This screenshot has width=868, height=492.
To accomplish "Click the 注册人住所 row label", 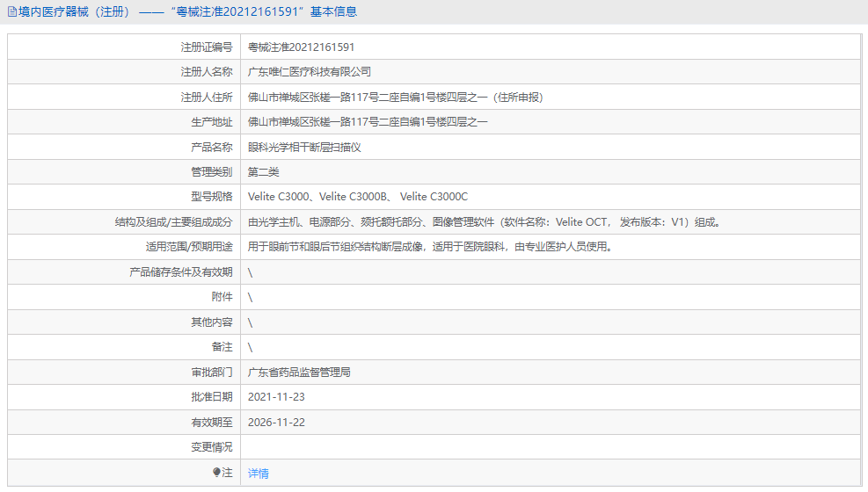I will (207, 98).
